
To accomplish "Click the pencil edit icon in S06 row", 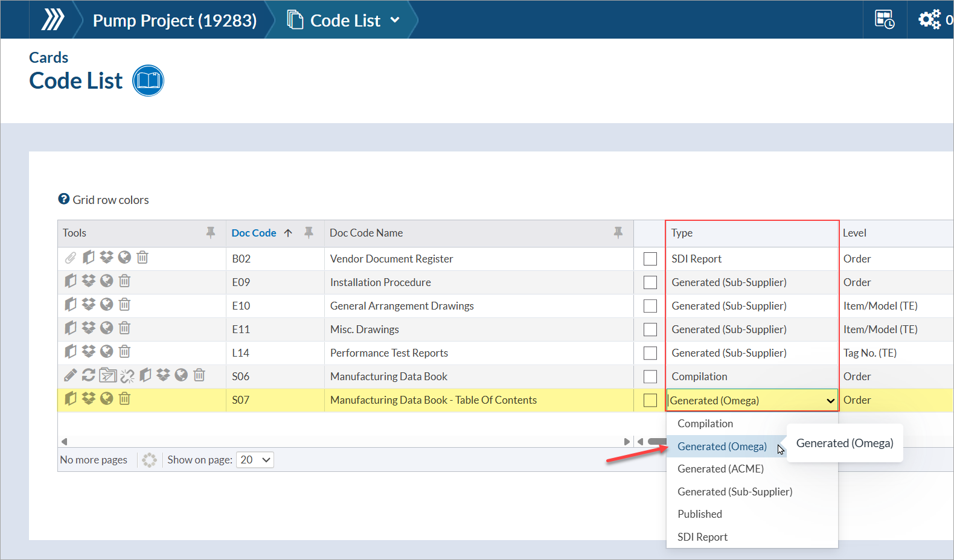I will click(x=71, y=375).
